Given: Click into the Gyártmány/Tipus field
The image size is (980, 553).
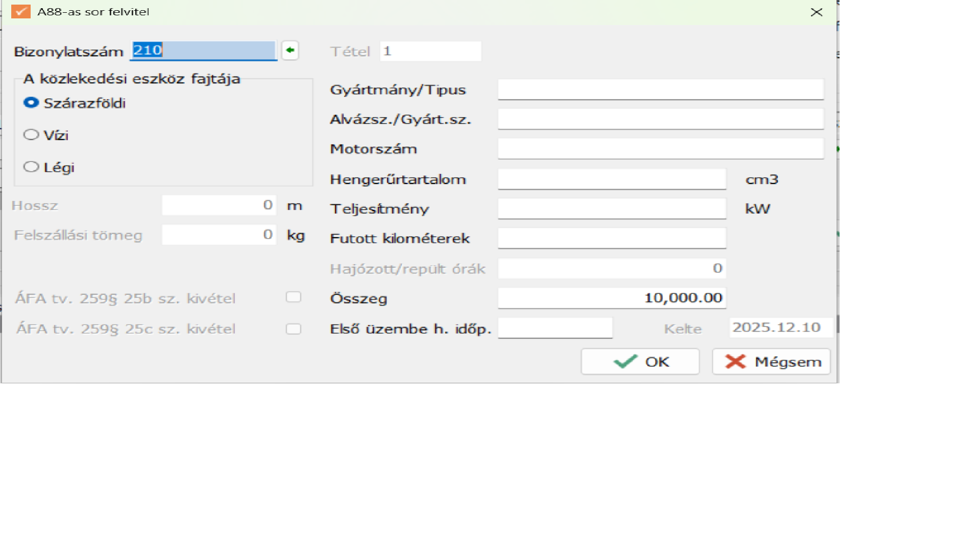Looking at the screenshot, I should click(660, 89).
